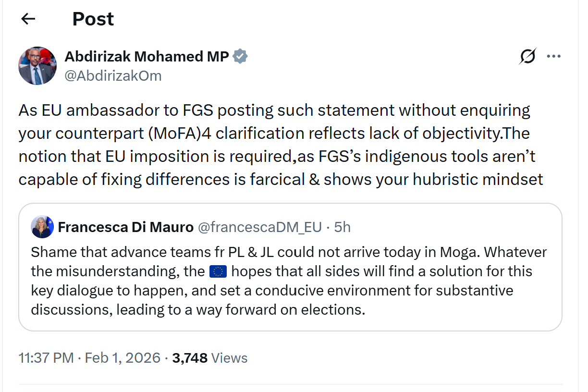Screen dimensions: 588x392
Task: Open the three-dot More options menu
Action: (554, 57)
